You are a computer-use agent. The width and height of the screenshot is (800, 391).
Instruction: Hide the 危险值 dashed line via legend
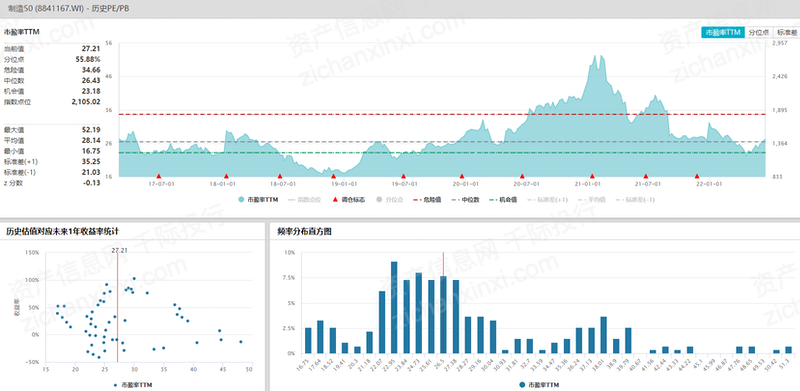click(x=428, y=200)
